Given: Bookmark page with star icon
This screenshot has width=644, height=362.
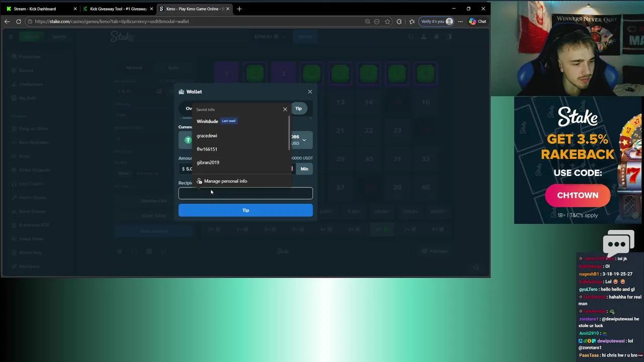Looking at the screenshot, I should pos(387,22).
